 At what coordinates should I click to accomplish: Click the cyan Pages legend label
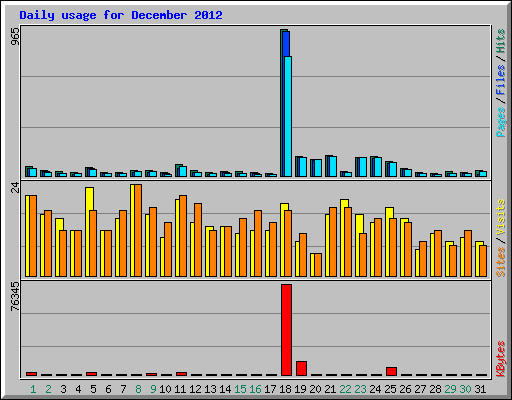pyautogui.click(x=500, y=122)
